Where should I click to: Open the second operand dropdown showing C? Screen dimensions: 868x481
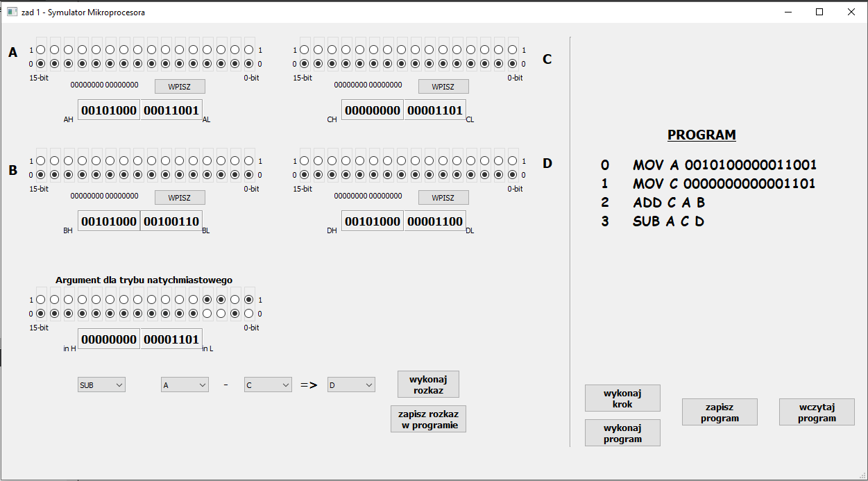point(268,384)
